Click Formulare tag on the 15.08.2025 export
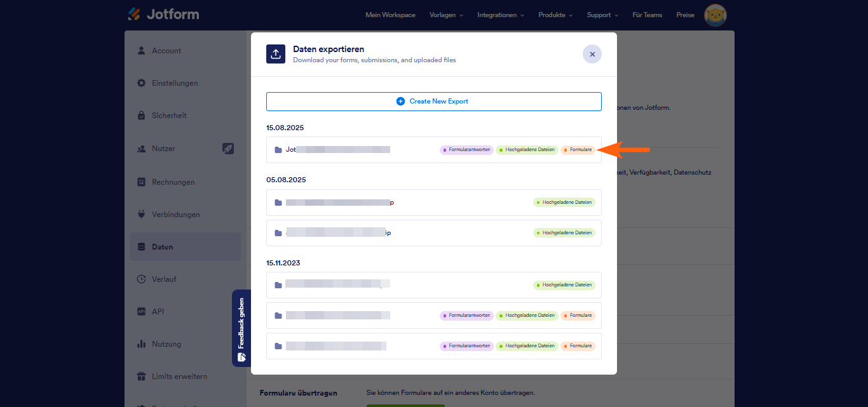868x407 pixels. [578, 150]
